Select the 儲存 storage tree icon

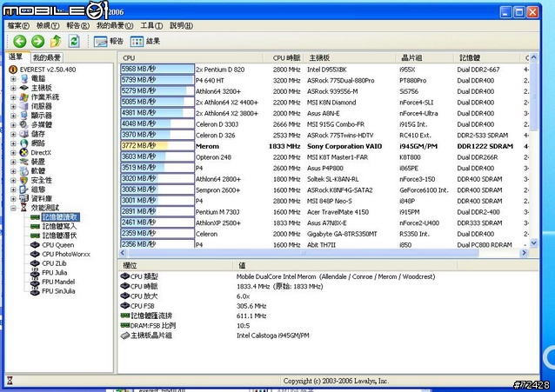point(24,134)
